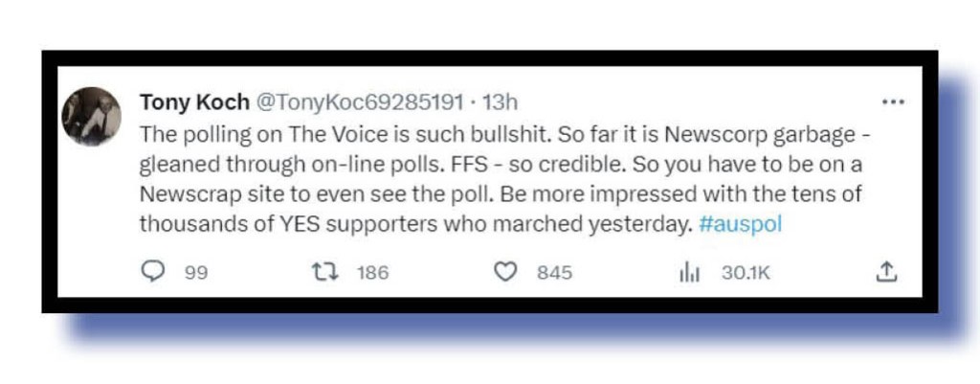Click the 99 replies count
This screenshot has height=384, width=980.
pyautogui.click(x=196, y=273)
